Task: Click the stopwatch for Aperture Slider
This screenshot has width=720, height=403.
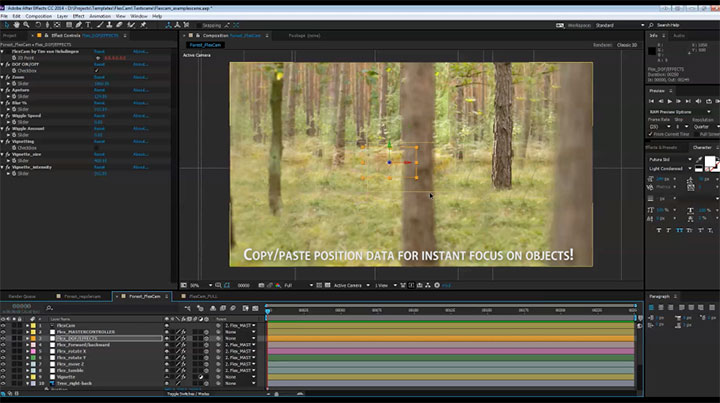Action: pos(14,96)
